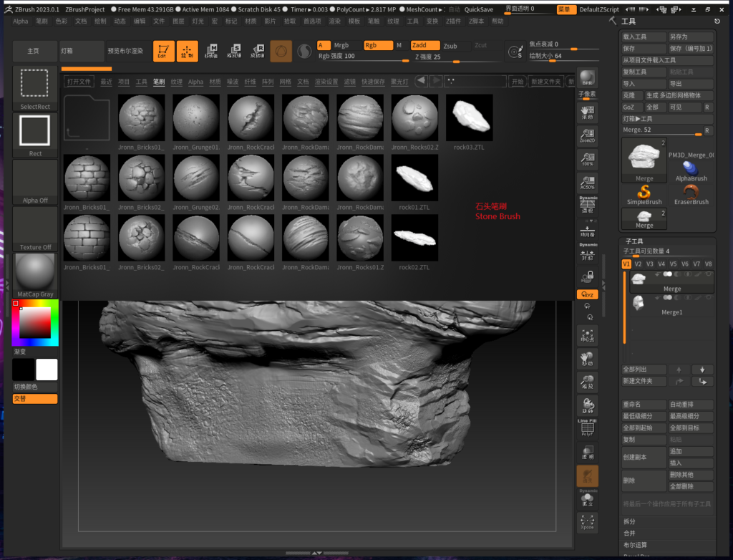Switch to the 纹理 tab in LightBox
This screenshot has height=560, width=733.
coord(176,82)
